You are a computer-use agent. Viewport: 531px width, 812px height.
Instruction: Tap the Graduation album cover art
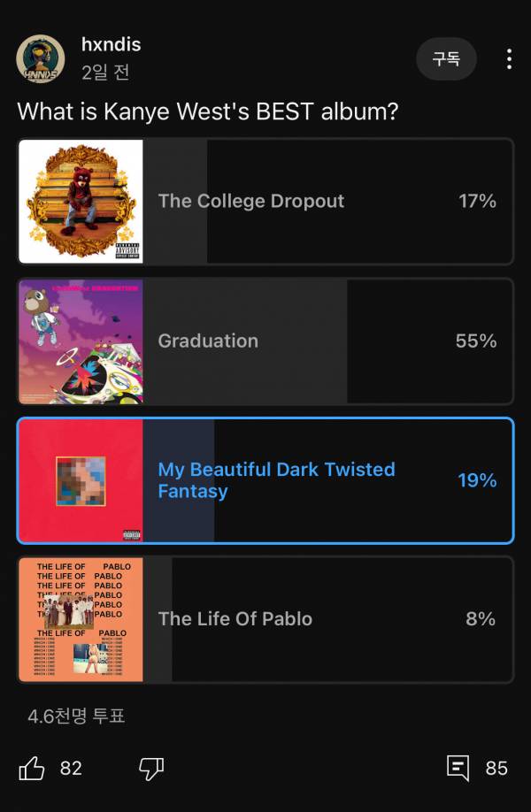pos(81,341)
